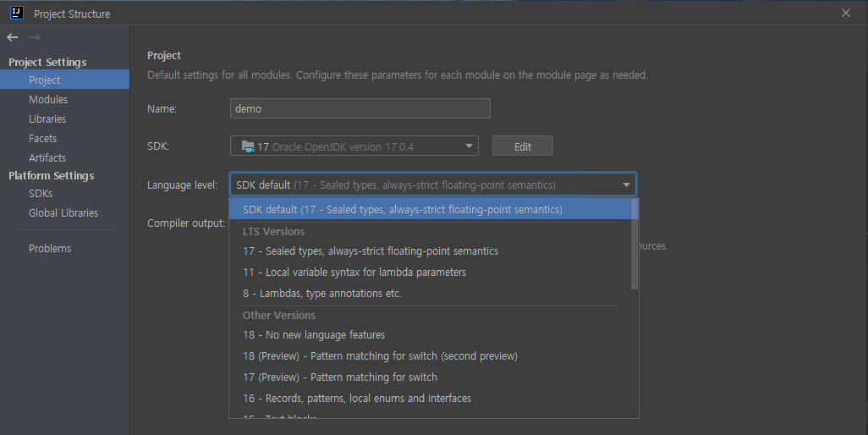Viewport: 868px width, 435px height.
Task: Click the language level list scrollbar
Action: [635, 244]
